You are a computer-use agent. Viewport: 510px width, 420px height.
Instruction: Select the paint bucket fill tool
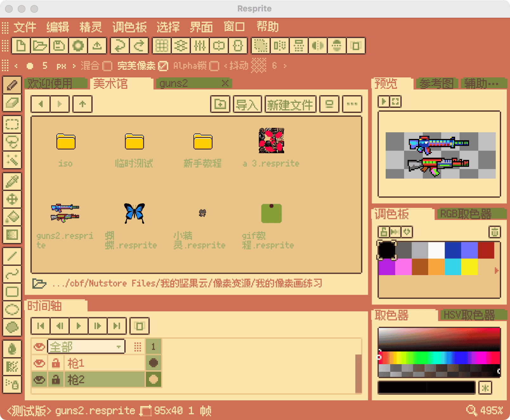12,217
